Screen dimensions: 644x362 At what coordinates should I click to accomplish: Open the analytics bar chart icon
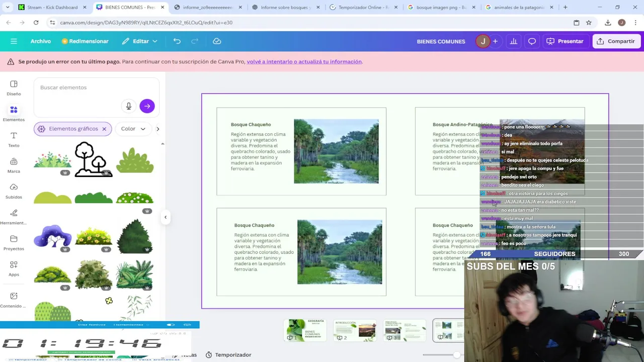pos(513,41)
